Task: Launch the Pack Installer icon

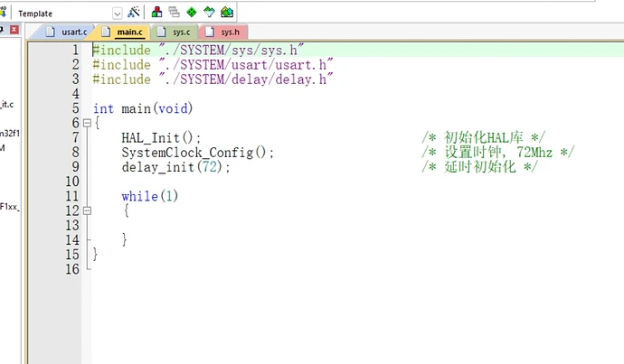Action: click(227, 13)
